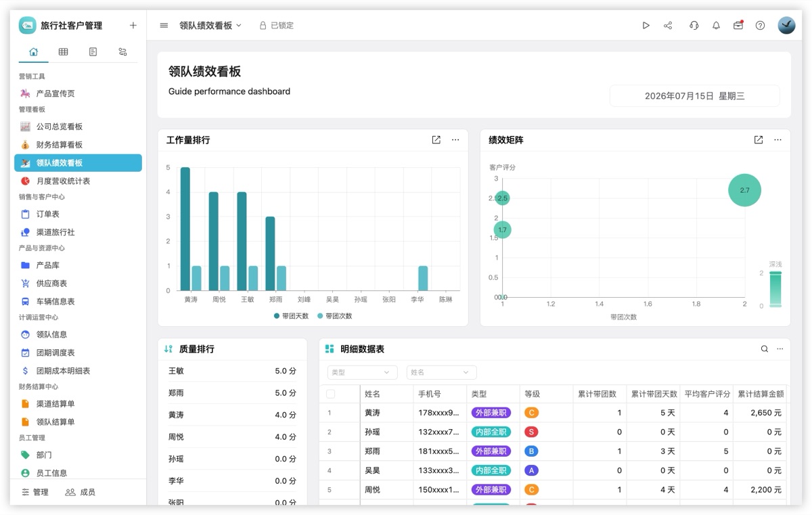Select all rows with header checkbox

tap(330, 394)
